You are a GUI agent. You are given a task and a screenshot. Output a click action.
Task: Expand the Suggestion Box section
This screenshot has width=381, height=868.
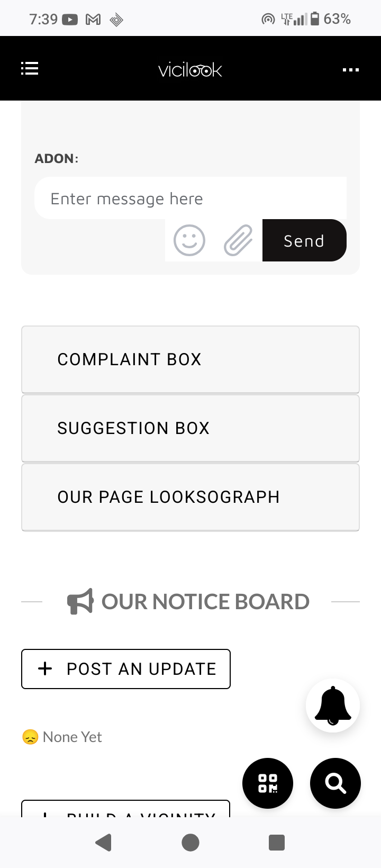pyautogui.click(x=190, y=428)
